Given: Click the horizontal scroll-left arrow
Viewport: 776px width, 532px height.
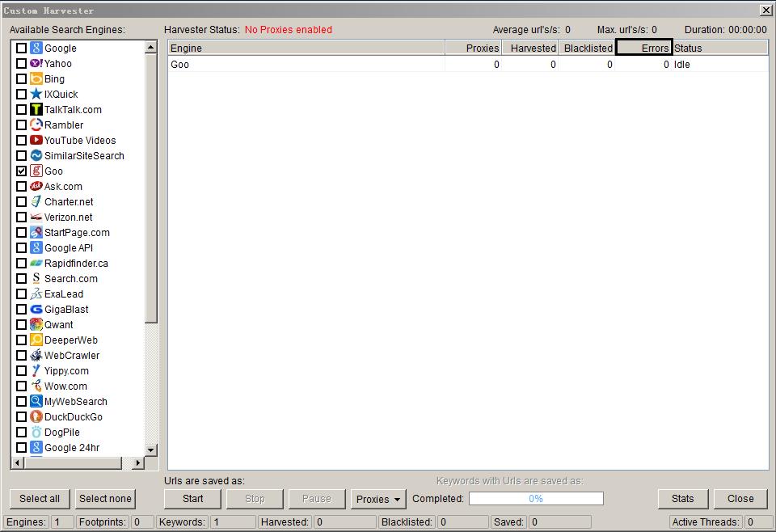Looking at the screenshot, I should point(17,462).
